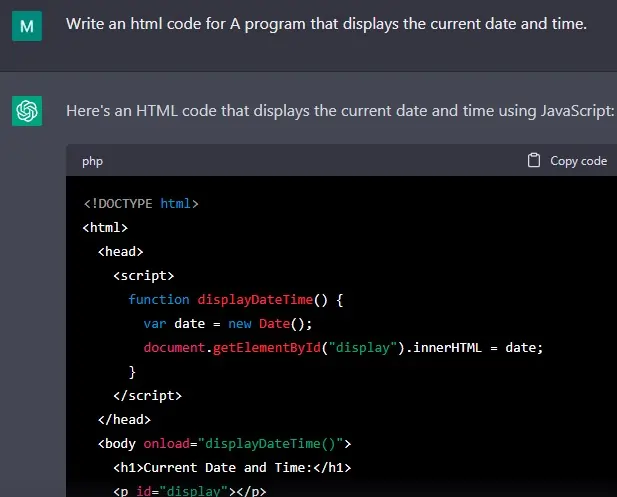The height and width of the screenshot is (497, 617).
Task: Click the clipboard icon beside Copy code
Action: pyautogui.click(x=534, y=161)
